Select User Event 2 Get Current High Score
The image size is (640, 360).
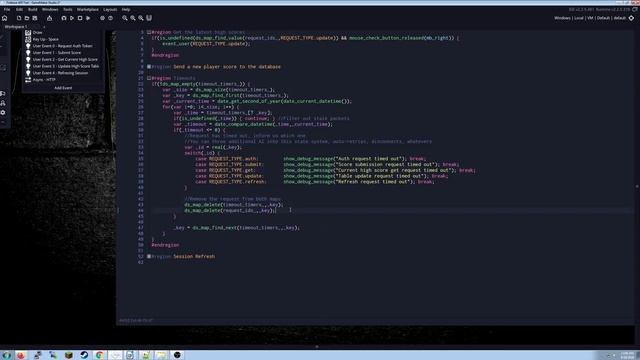pyautogui.click(x=65, y=60)
